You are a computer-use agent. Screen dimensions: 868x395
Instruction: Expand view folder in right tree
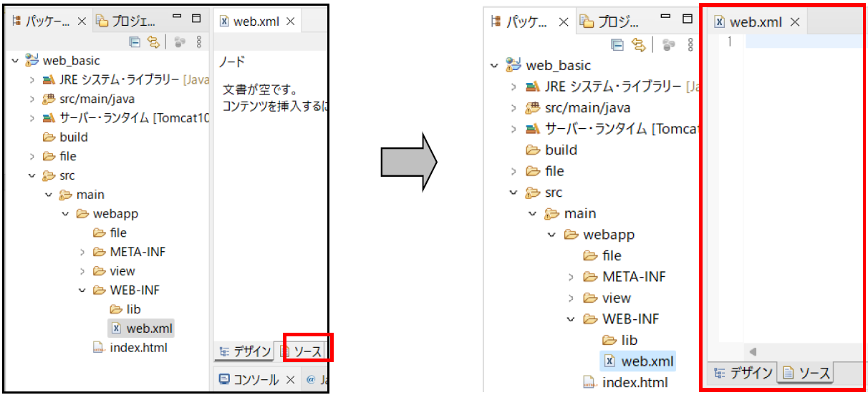571,298
